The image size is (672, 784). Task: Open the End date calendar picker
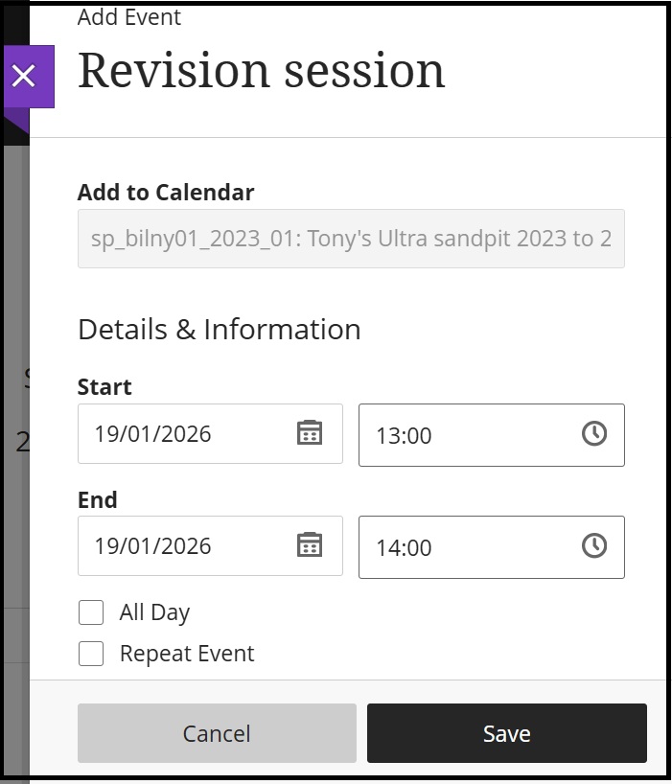(312, 546)
